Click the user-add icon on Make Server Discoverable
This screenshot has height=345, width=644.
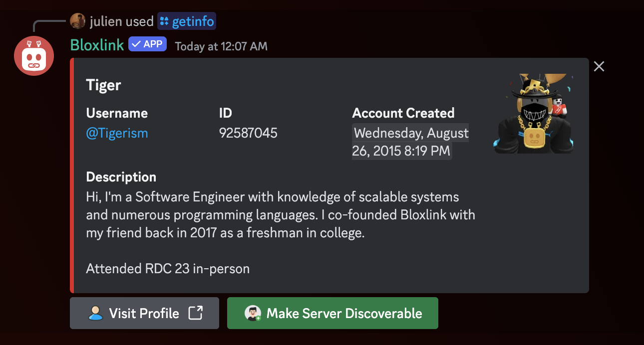coord(253,313)
